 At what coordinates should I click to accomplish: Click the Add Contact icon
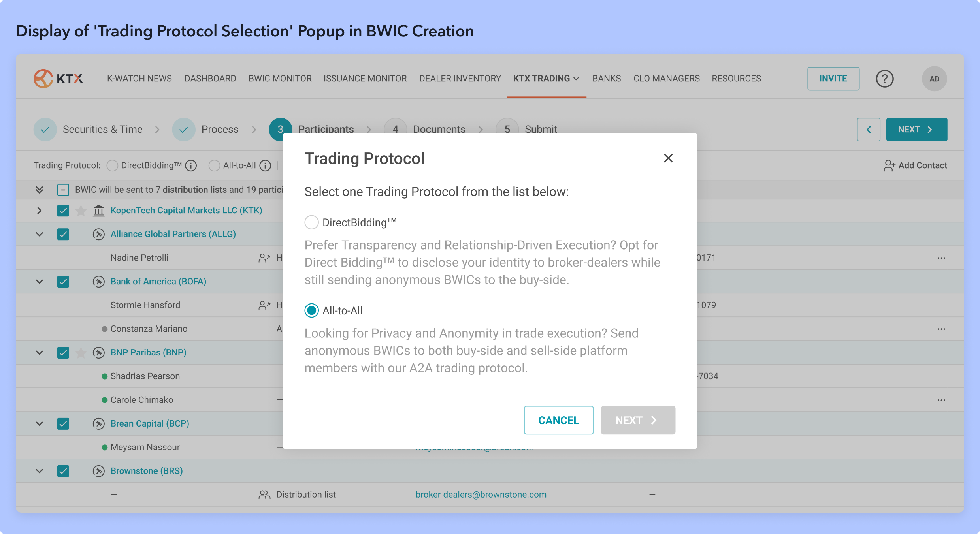[889, 165]
